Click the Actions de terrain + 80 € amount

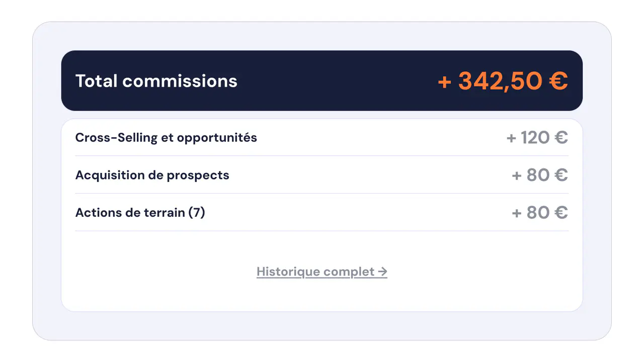coord(540,213)
